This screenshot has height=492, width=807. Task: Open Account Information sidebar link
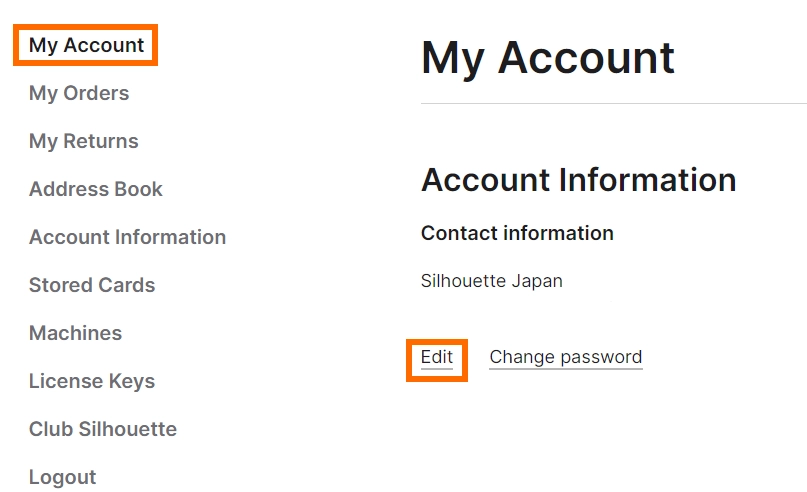pos(127,237)
